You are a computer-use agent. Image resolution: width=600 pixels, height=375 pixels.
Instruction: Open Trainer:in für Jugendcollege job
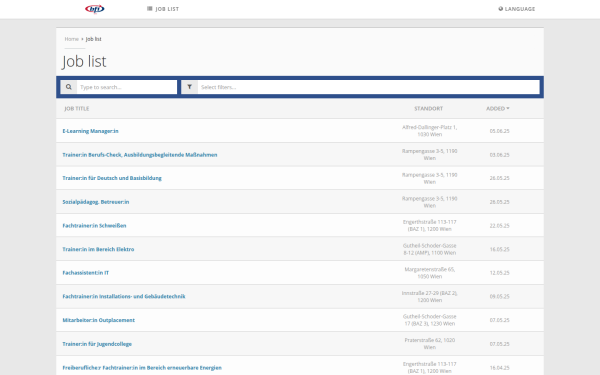click(97, 344)
